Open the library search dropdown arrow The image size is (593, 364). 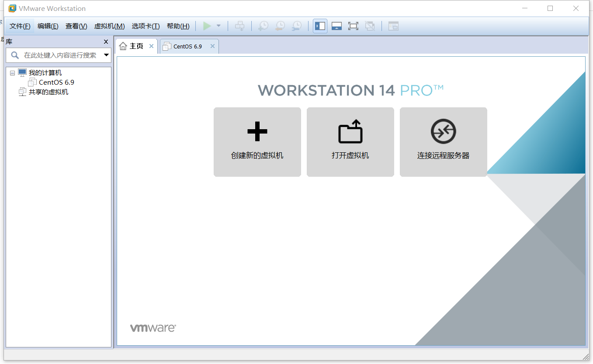pyautogui.click(x=106, y=55)
